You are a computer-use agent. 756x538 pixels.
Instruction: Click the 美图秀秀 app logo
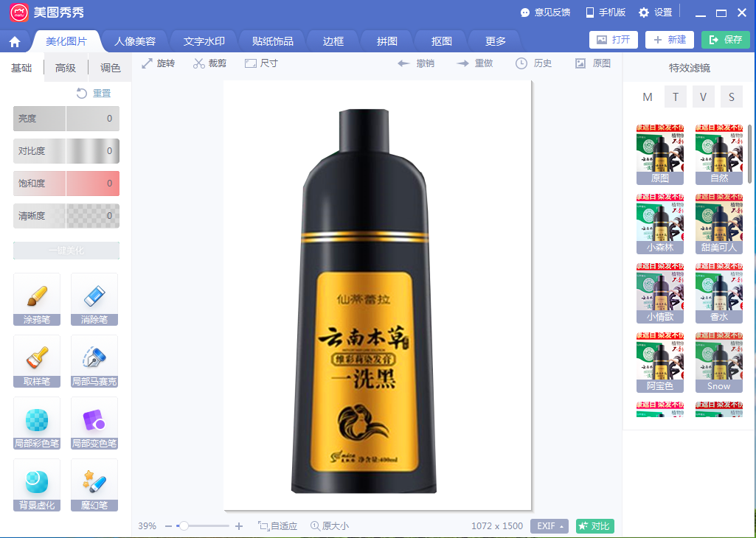coord(18,12)
